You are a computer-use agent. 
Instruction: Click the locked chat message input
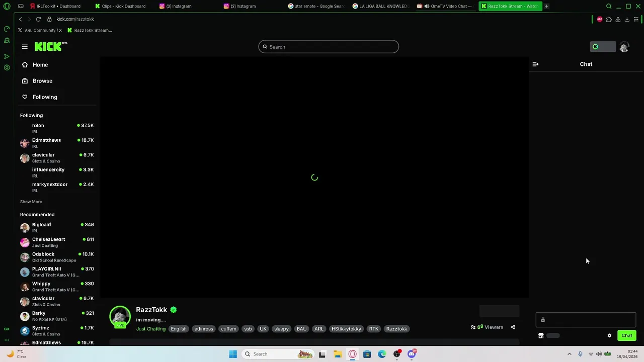(586, 320)
